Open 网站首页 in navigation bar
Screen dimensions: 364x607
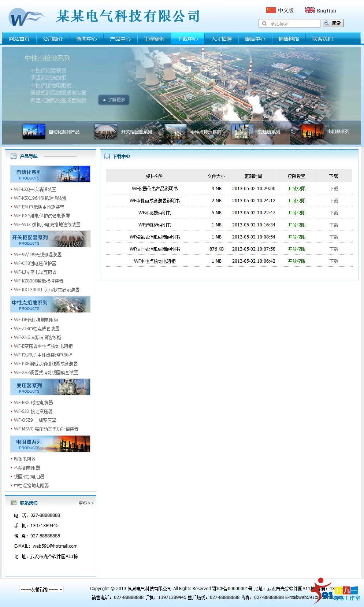click(19, 39)
